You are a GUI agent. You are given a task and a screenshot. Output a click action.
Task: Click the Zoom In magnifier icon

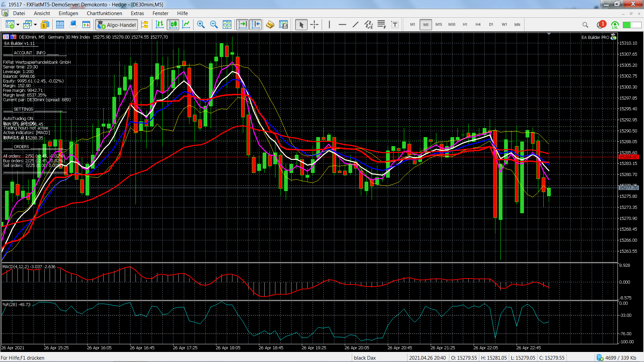click(x=201, y=24)
